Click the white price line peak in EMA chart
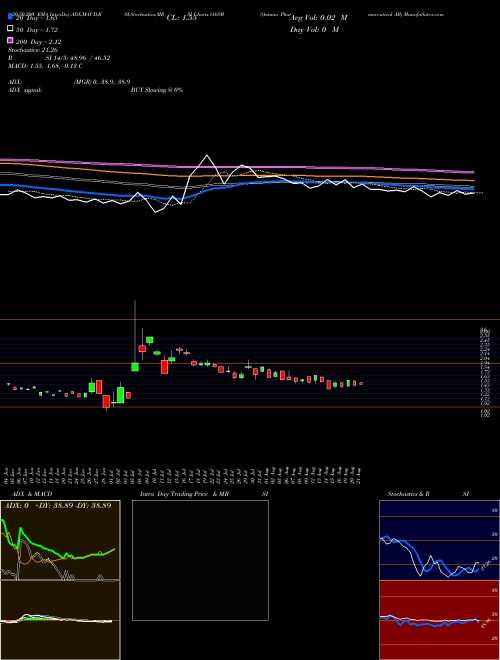 tap(207, 156)
